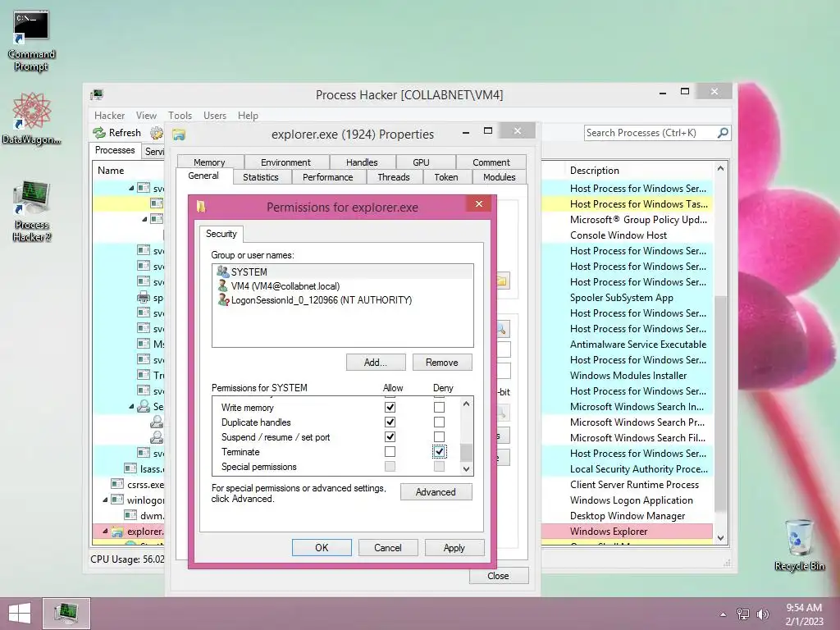840x630 pixels.
Task: Check Deny for Duplicate handles
Action: click(440, 422)
